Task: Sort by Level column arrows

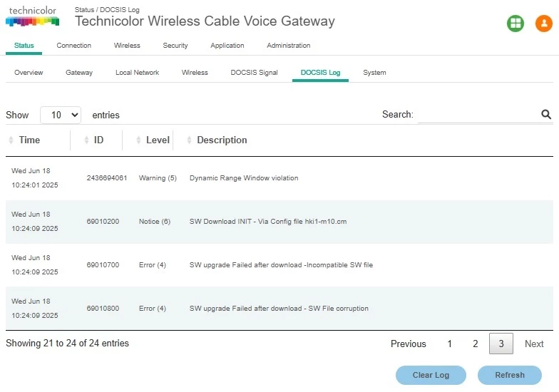Action: [139, 140]
